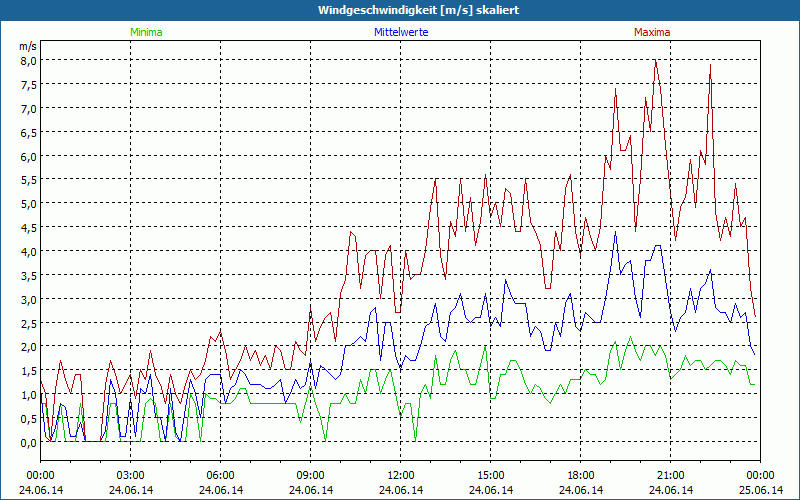The height and width of the screenshot is (500, 800).
Task: Click the 5,0 y-axis value
Action: coord(29,204)
